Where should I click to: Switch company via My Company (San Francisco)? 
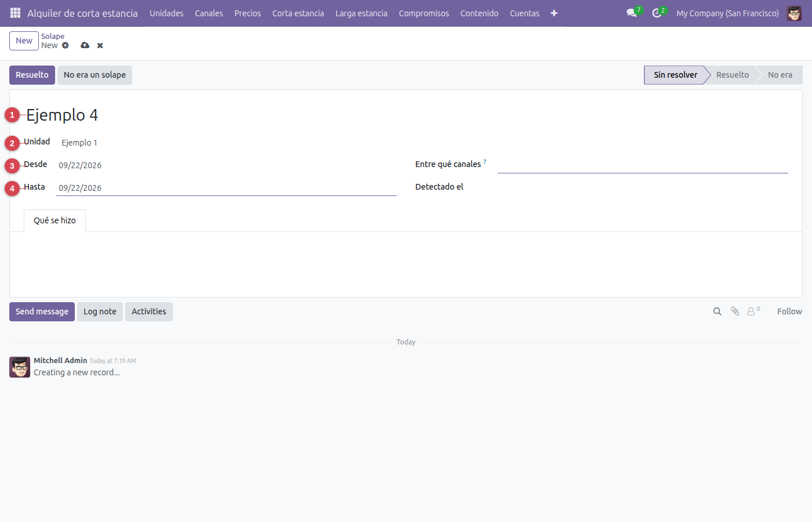(x=727, y=13)
